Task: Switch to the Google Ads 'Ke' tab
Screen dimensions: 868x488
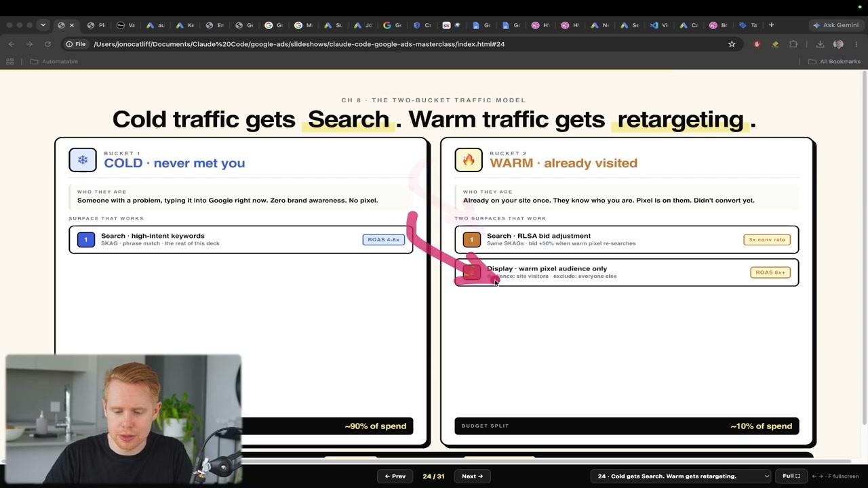Action: click(185, 25)
